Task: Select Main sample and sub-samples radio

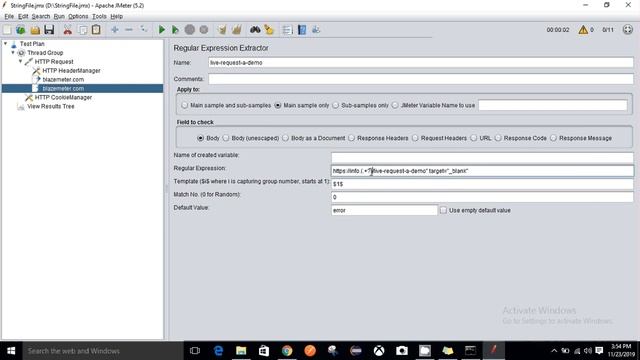Action: click(x=185, y=105)
